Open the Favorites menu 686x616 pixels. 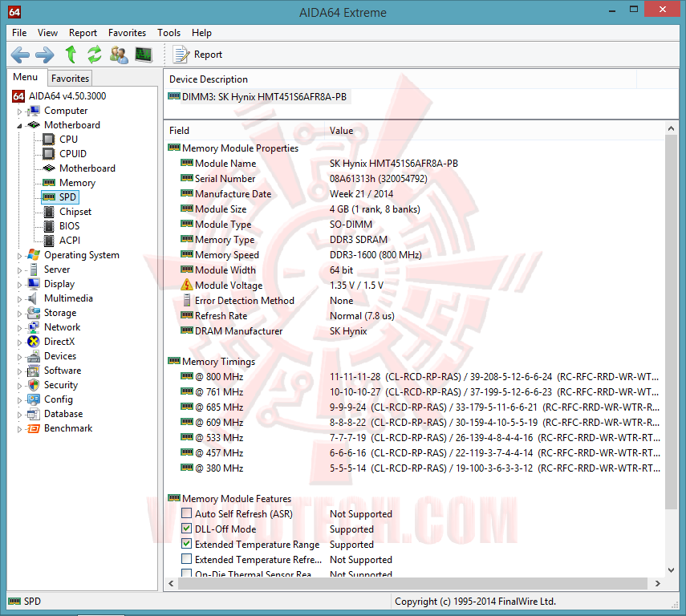pos(128,33)
